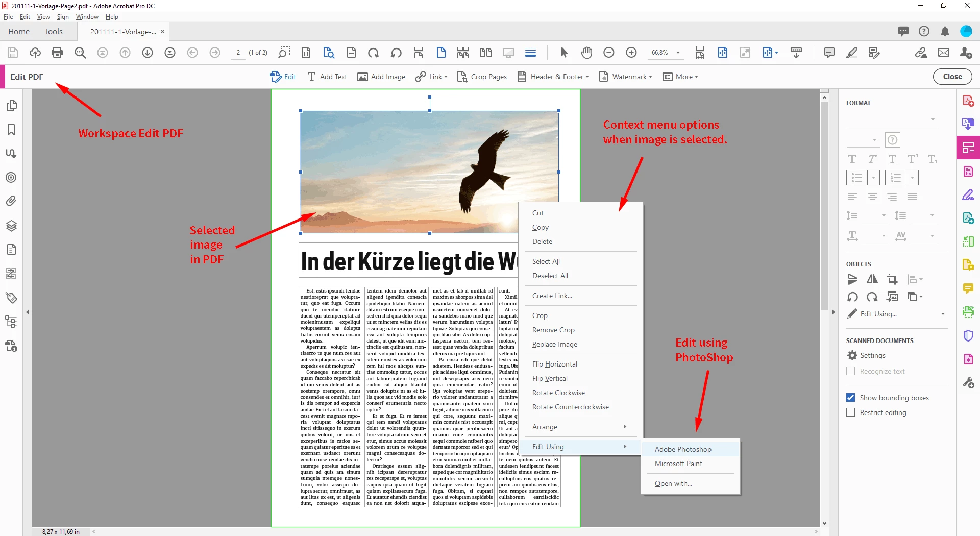The height and width of the screenshot is (536, 980).
Task: Close the 201111-1-Vorlage document tab
Action: (x=162, y=32)
